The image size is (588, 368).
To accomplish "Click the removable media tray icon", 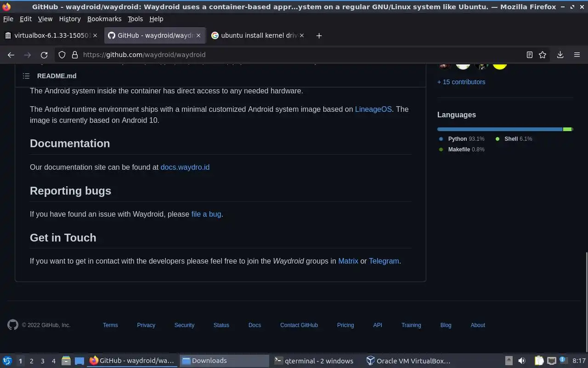I will coord(509,361).
